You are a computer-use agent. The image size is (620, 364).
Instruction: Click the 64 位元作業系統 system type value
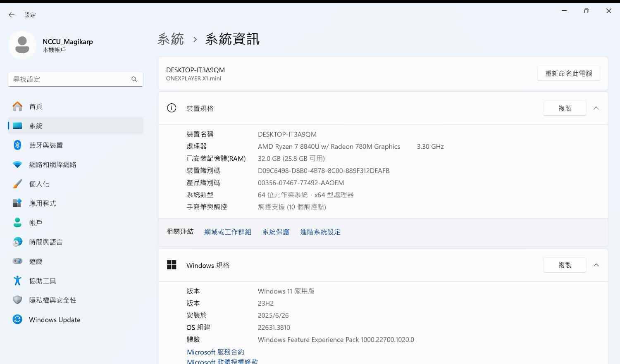coord(306,195)
